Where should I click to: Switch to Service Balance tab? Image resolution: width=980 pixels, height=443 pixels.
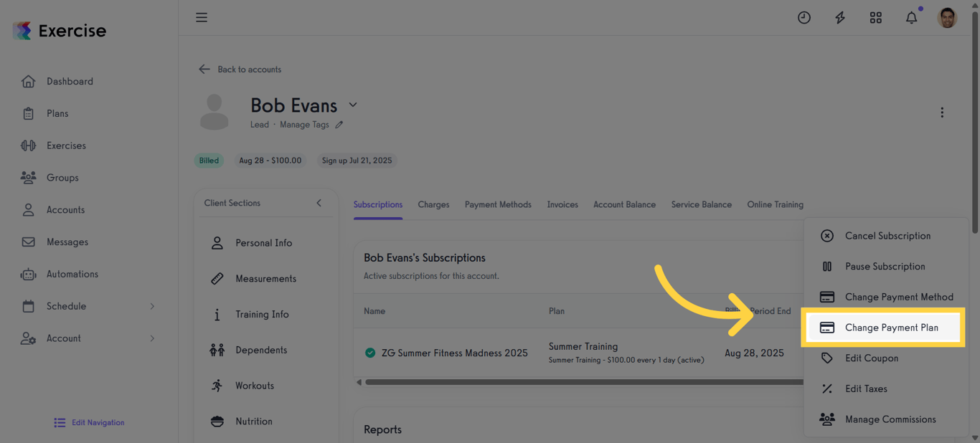coord(701,205)
